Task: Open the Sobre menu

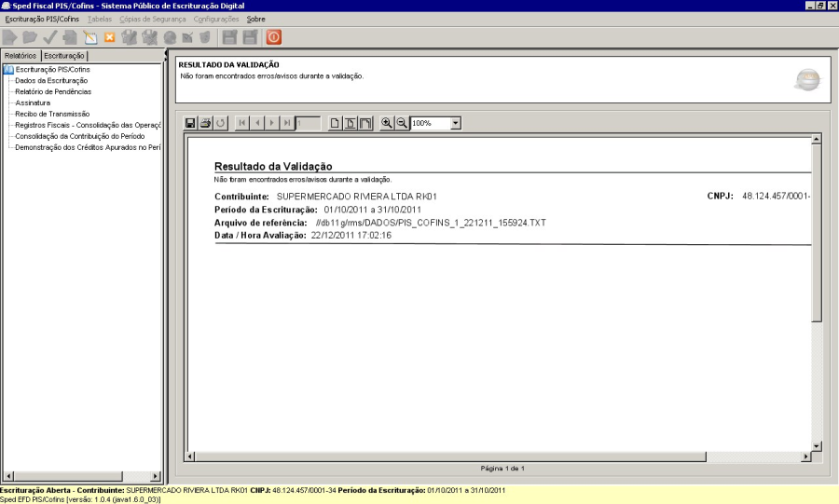Action: coord(255,20)
